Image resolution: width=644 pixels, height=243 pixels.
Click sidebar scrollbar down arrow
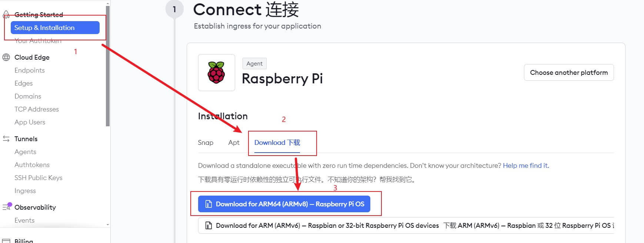coord(108,224)
